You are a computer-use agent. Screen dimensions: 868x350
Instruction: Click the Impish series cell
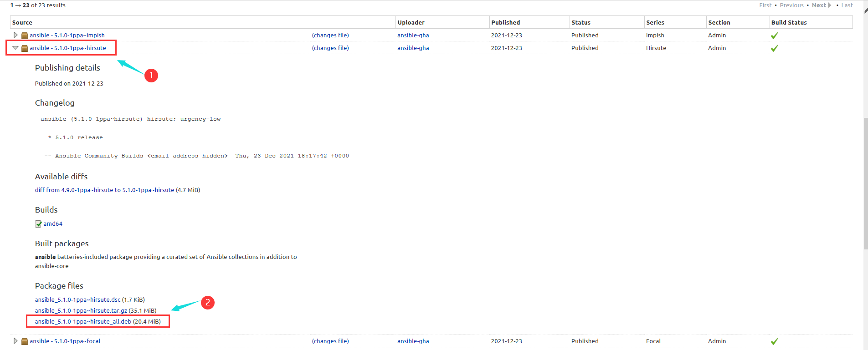tap(655, 35)
